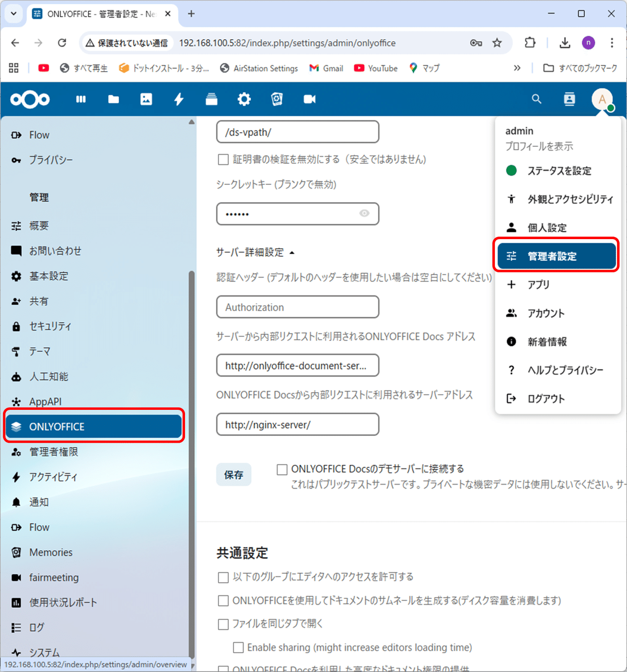Open Nextcloud Talk camera icon

(x=309, y=99)
